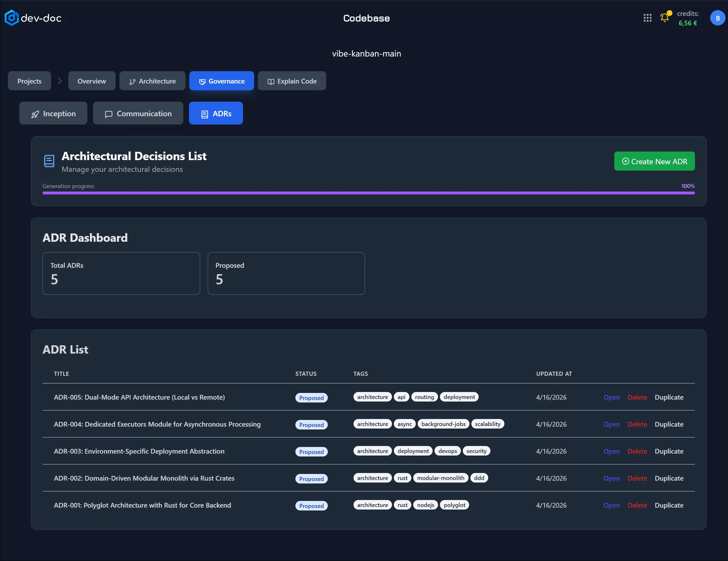
Task: Open ADR-005 via its Open link
Action: (x=611, y=397)
